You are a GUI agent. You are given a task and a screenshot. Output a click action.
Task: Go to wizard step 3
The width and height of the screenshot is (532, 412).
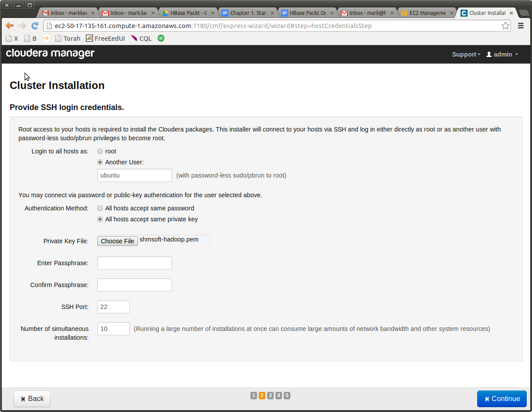pyautogui.click(x=270, y=396)
